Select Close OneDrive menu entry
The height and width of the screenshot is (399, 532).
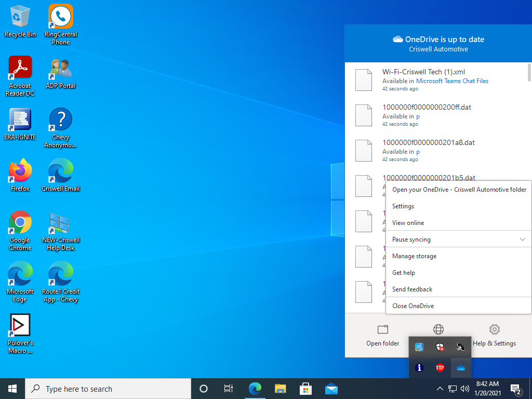(x=459, y=306)
